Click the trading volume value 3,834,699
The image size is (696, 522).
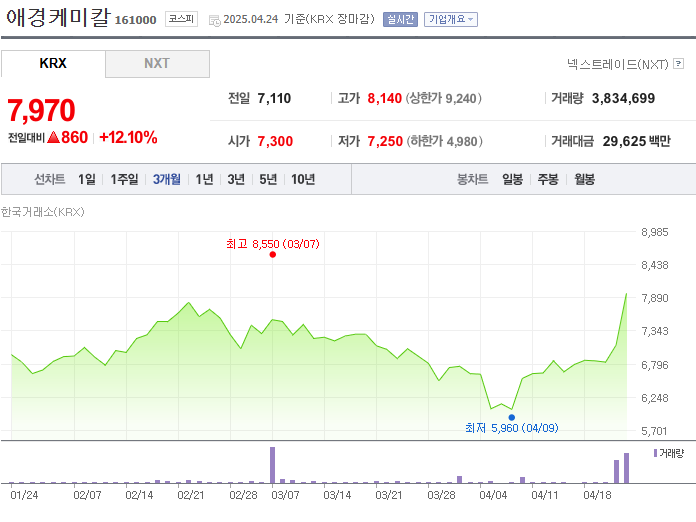tap(623, 98)
